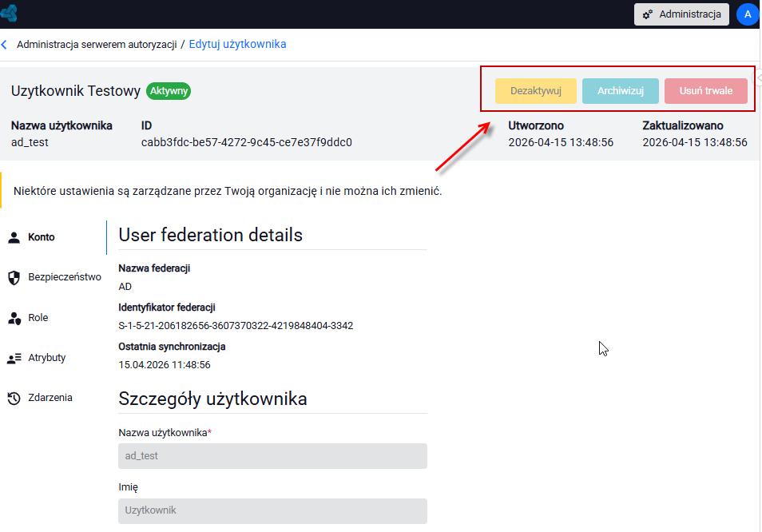Click the Zdarzenia history icon
This screenshot has width=762, height=532.
point(14,399)
